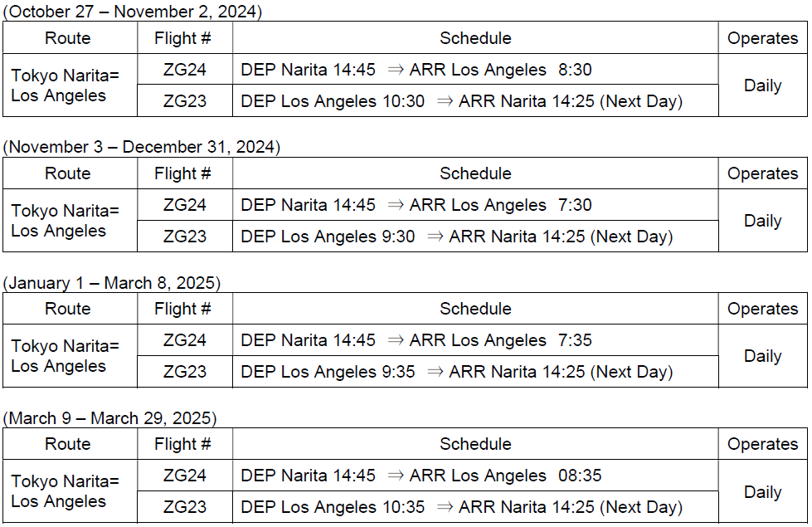Select the Tokyo Narita route cell in March 9 table
This screenshot has width=812, height=527.
tap(66, 491)
